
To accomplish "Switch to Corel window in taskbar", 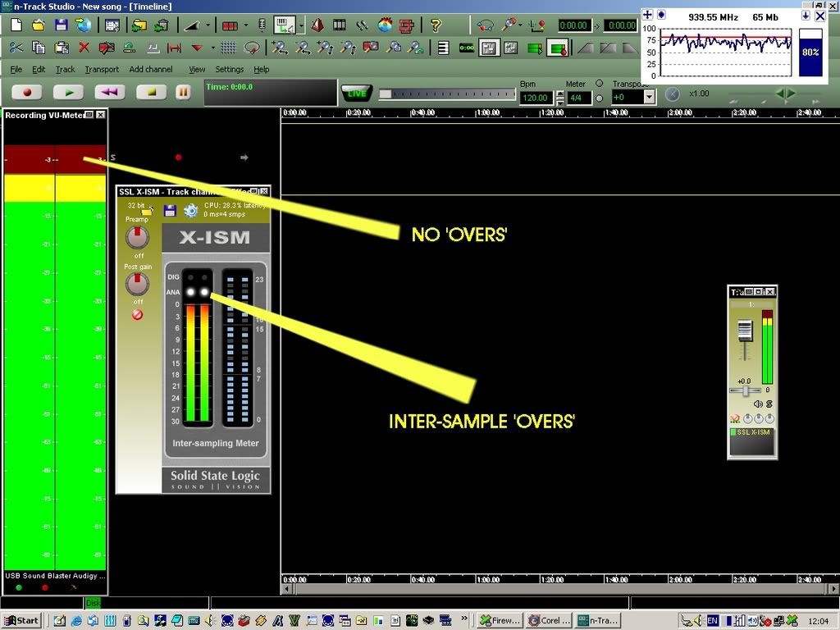I will (549, 620).
